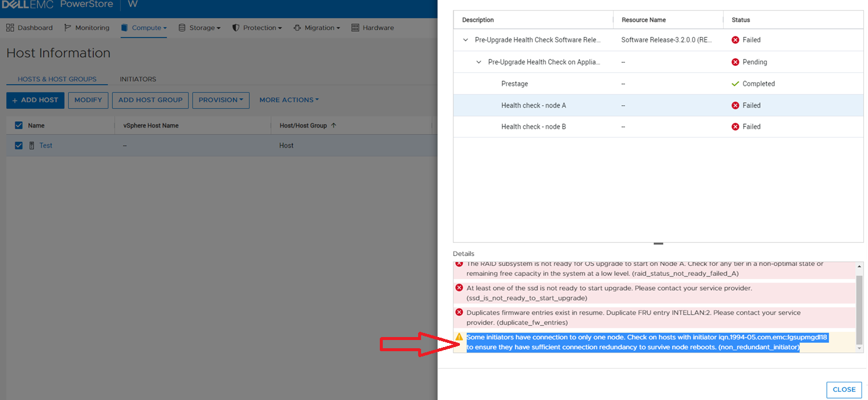
Task: Click the Protection shield icon
Action: tap(236, 28)
